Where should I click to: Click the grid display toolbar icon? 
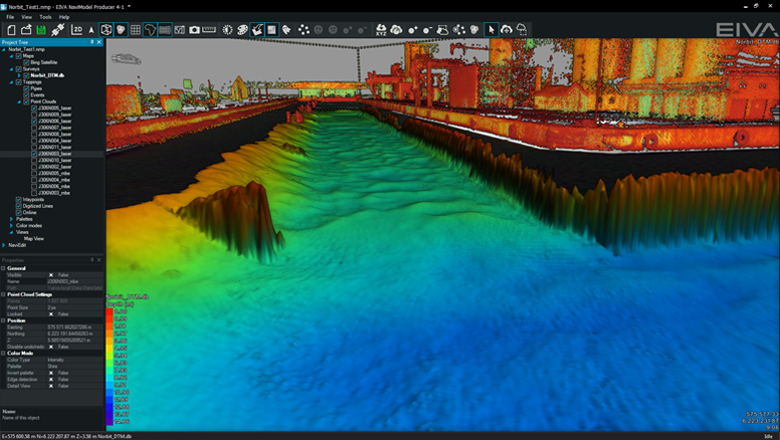(135, 30)
